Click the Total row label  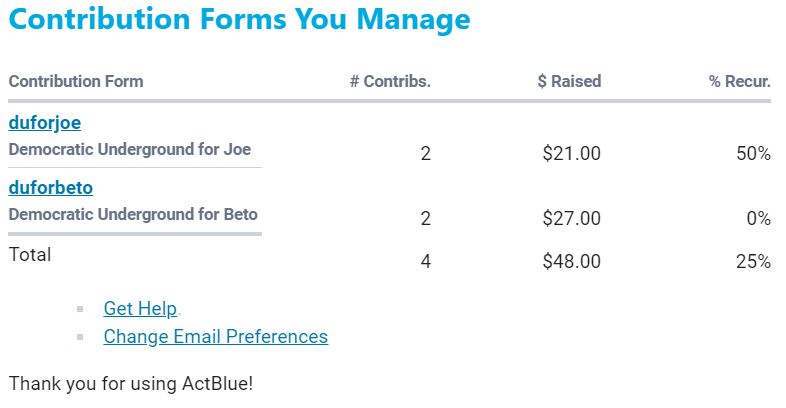[x=30, y=255]
